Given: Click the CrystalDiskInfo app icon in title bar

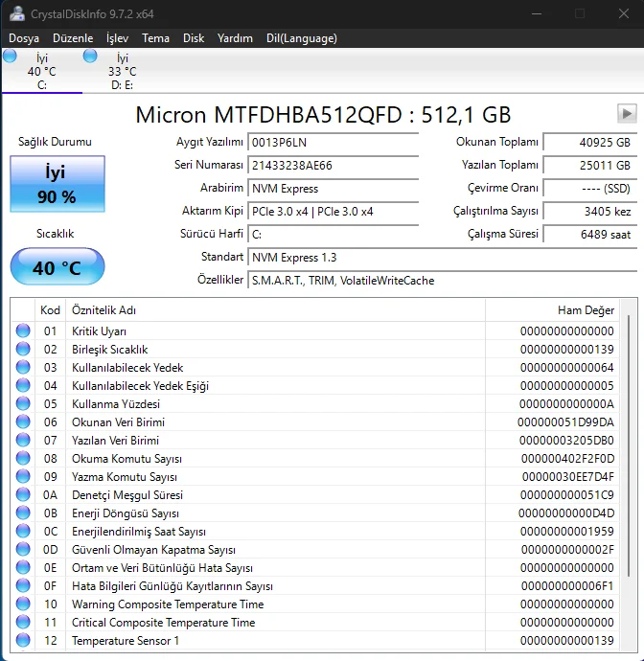Looking at the screenshot, I should pos(16,13).
